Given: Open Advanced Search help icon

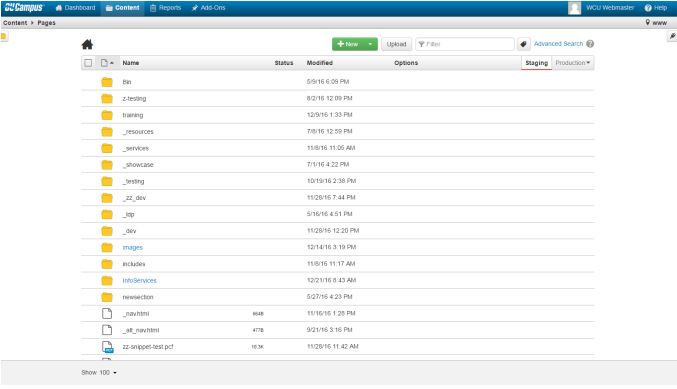Looking at the screenshot, I should click(x=590, y=44).
